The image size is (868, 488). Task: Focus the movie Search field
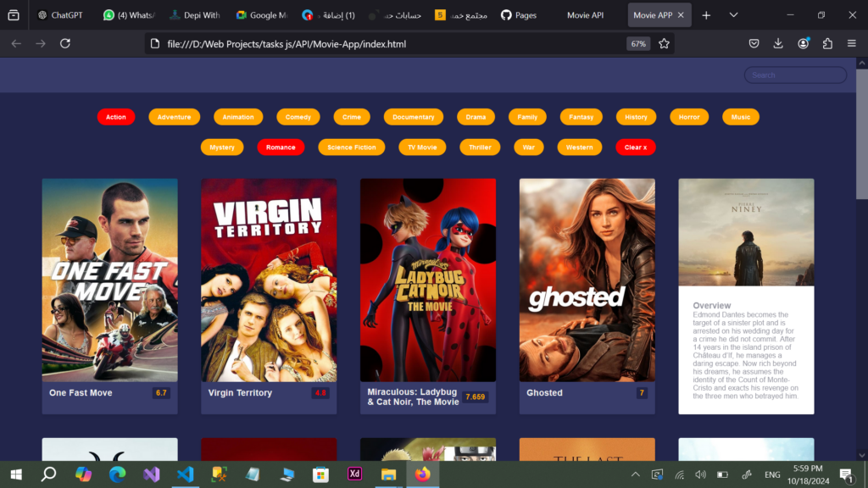(795, 75)
